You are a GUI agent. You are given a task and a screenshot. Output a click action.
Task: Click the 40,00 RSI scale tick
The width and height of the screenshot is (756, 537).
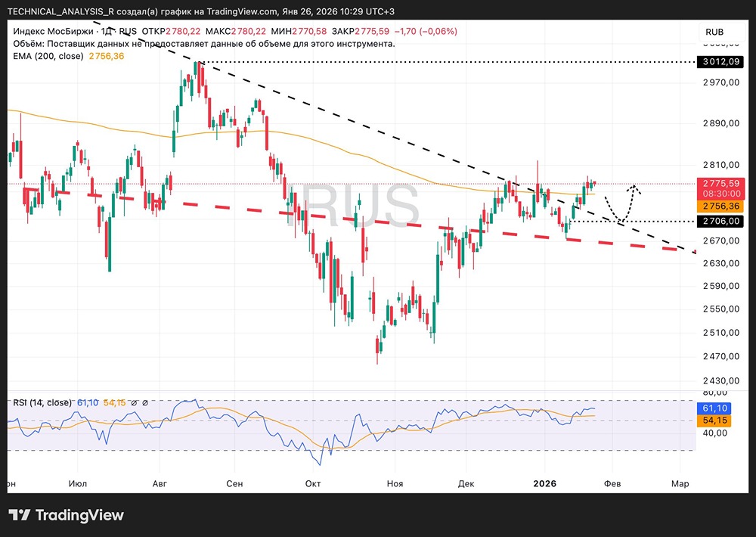[x=715, y=433]
